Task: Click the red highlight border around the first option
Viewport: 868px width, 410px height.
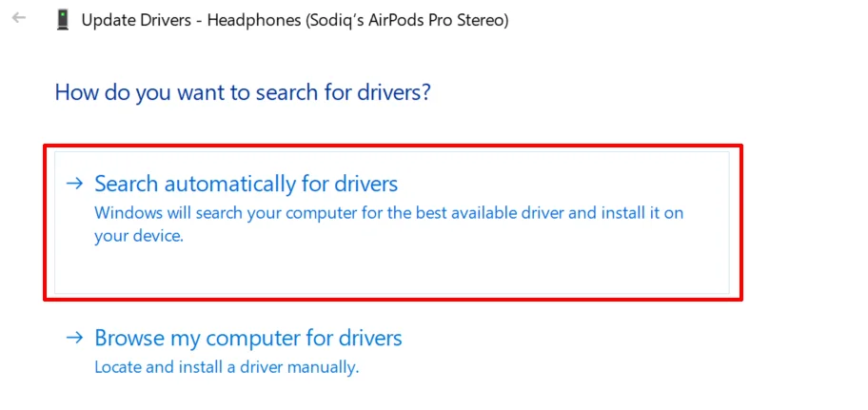Action: 393,146
